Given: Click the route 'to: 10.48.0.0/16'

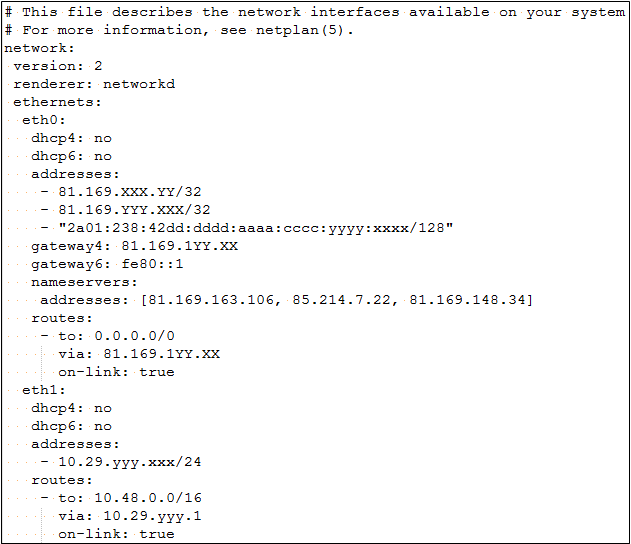Looking at the screenshot, I should pos(130,498).
